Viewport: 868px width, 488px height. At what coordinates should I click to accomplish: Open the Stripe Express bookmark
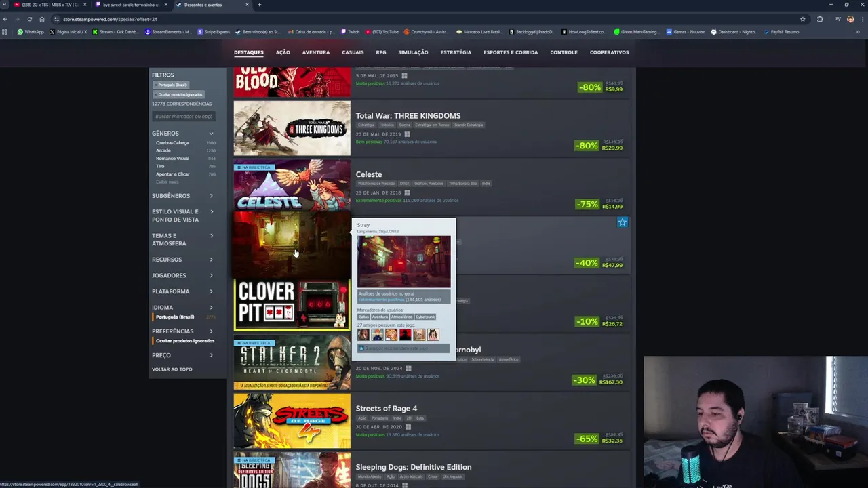[x=214, y=32]
